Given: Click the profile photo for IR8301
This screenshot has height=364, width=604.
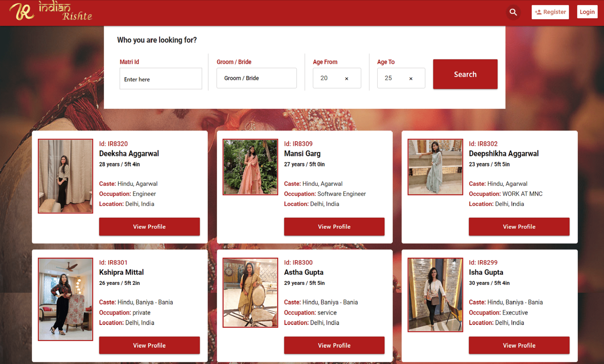Looking at the screenshot, I should pos(65,299).
